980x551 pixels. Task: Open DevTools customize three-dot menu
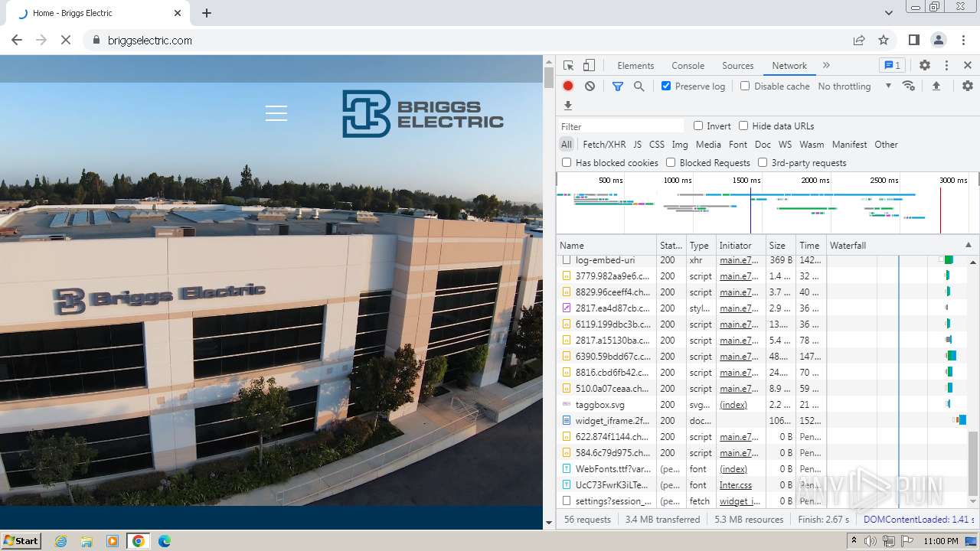[x=946, y=66]
